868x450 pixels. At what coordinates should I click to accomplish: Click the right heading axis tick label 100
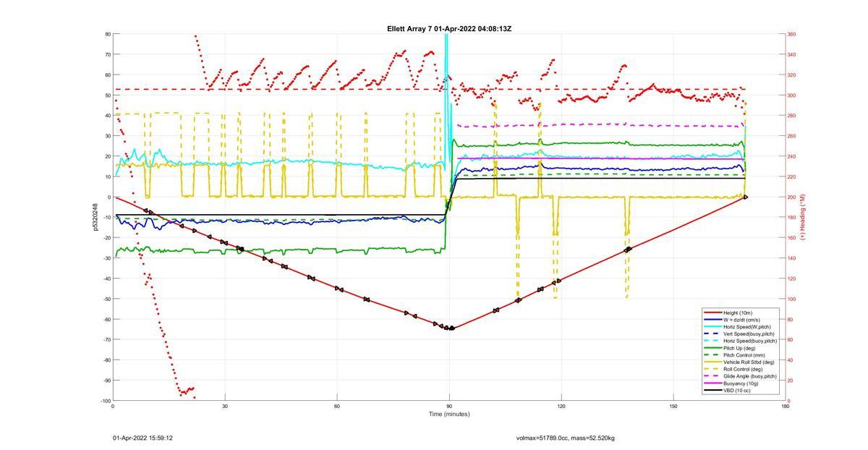(x=792, y=299)
